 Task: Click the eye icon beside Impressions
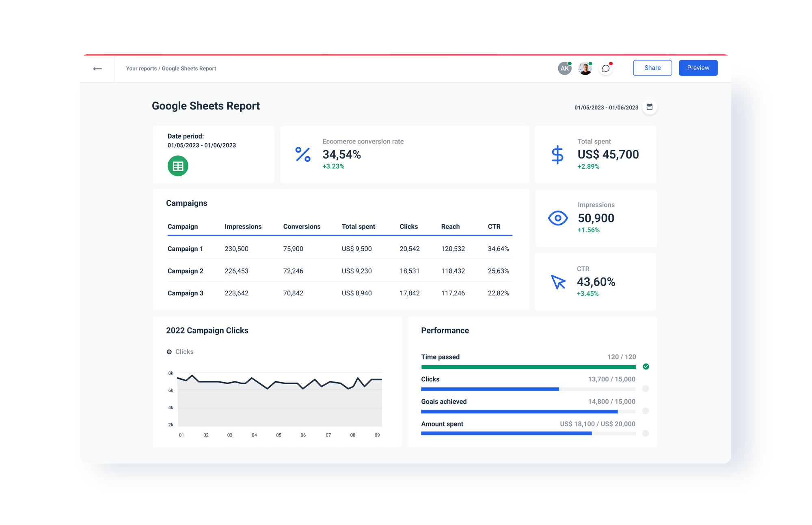coord(558,218)
